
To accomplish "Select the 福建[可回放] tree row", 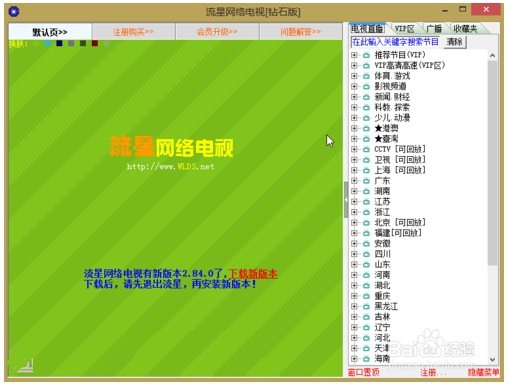I will [x=398, y=233].
